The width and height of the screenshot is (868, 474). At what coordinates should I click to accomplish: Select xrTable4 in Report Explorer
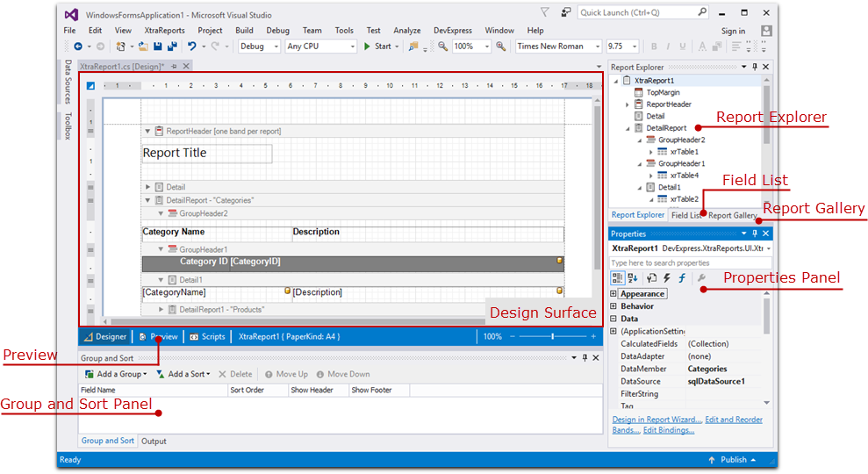[685, 175]
